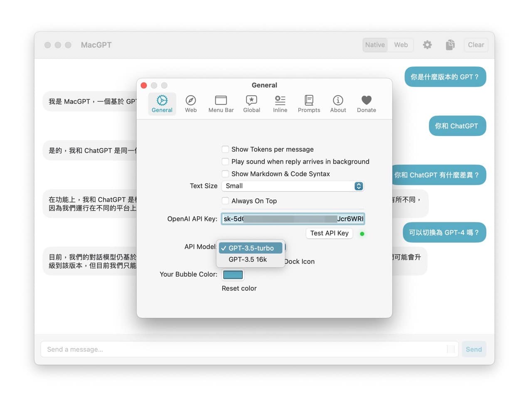The image size is (532, 409).
Task: Open the Prompts preferences tab
Action: [309, 104]
